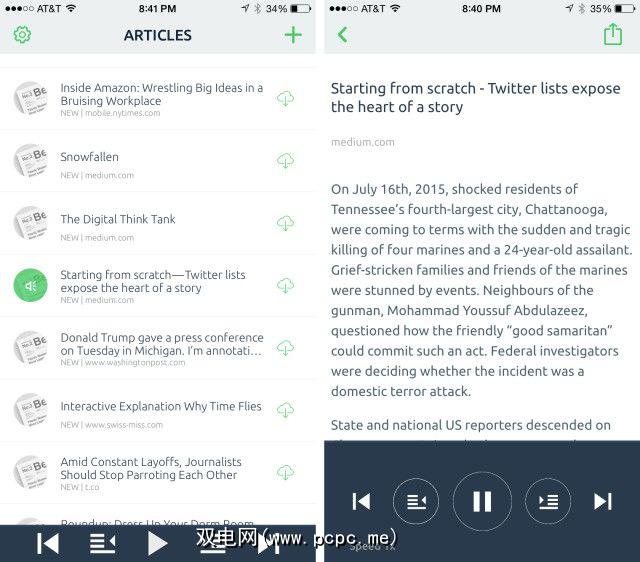Open 'The Digital Think Tank' article
Viewport: 640px width, 562px height.
click(158, 223)
